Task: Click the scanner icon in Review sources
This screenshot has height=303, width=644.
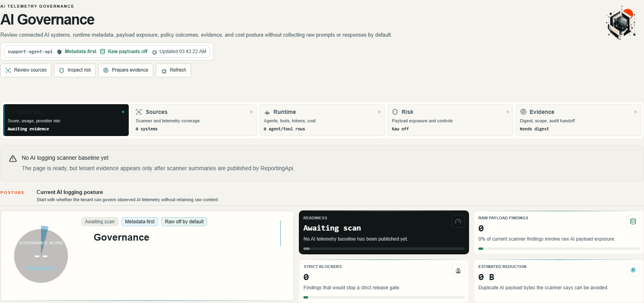Action: click(8, 70)
